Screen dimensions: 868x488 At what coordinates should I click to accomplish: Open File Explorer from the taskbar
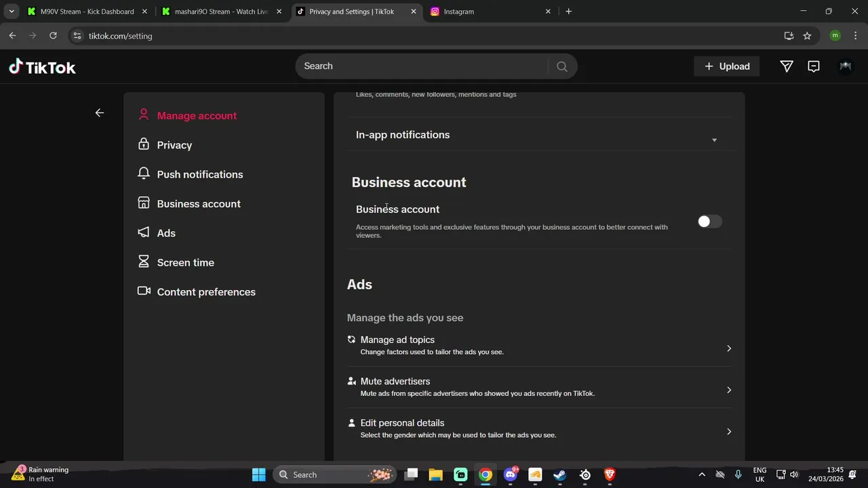pyautogui.click(x=435, y=474)
